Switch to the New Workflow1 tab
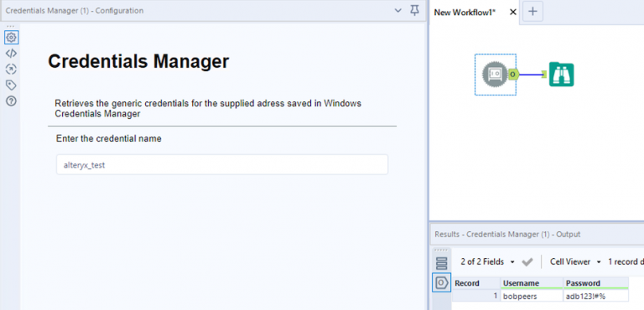 (x=465, y=13)
